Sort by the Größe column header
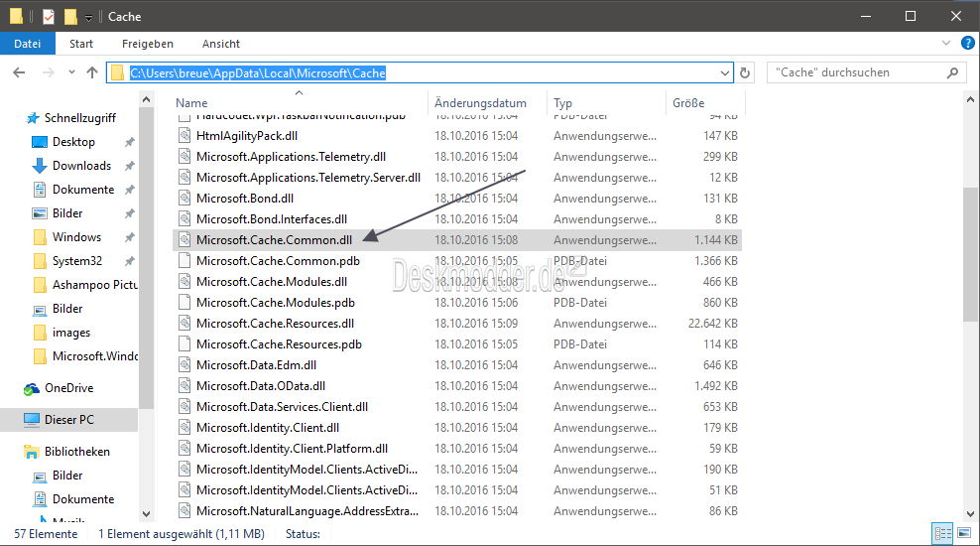The image size is (980, 546). (x=688, y=103)
